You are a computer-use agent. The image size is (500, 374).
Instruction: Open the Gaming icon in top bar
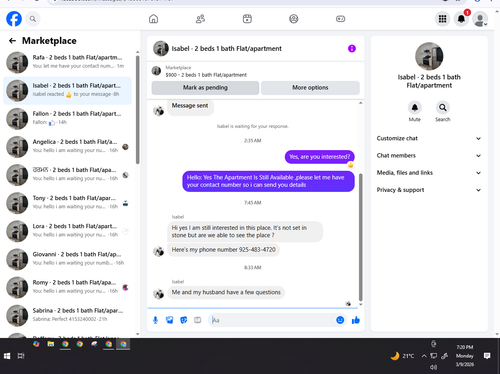pos(340,19)
